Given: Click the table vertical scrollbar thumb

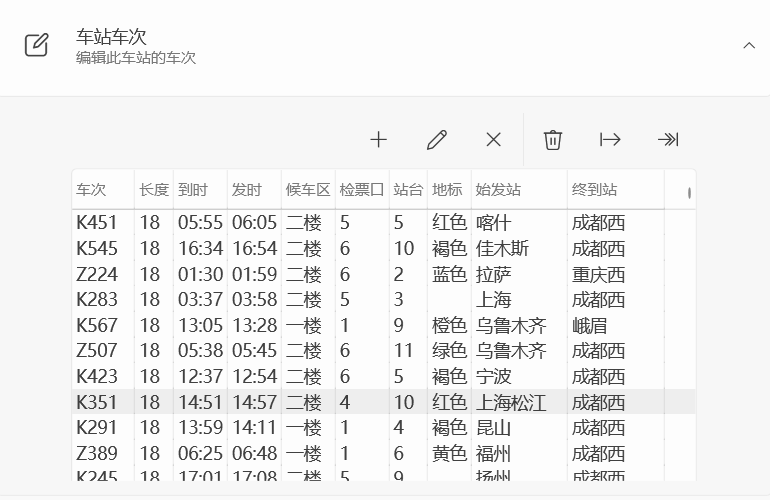Looking at the screenshot, I should (x=689, y=194).
